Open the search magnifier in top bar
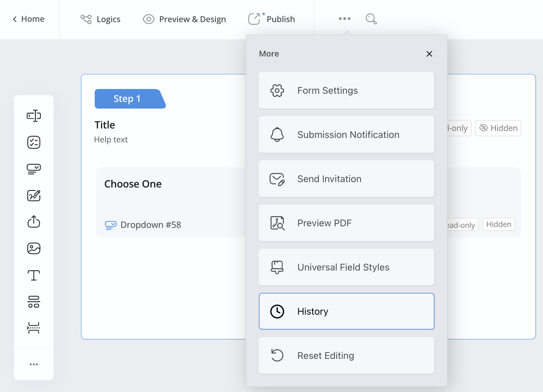 tap(371, 19)
